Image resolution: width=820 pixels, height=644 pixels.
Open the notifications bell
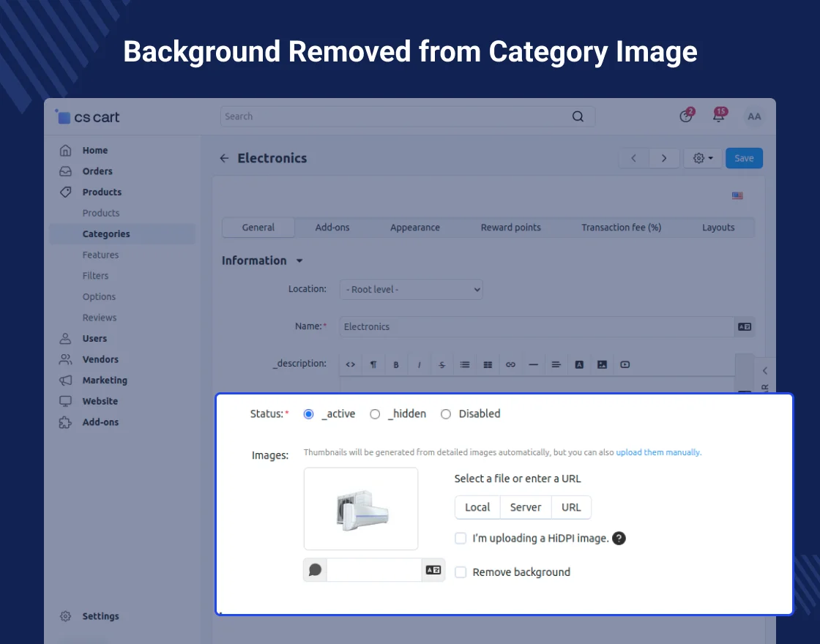718,116
